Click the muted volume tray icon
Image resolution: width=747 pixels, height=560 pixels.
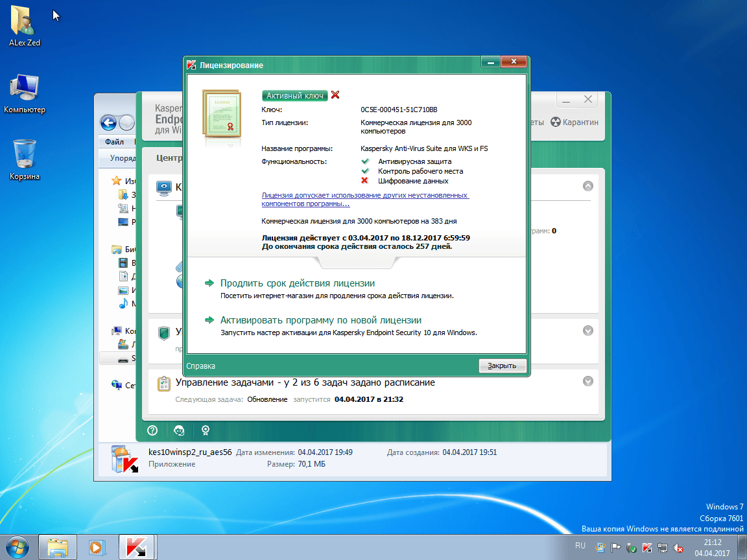[678, 548]
